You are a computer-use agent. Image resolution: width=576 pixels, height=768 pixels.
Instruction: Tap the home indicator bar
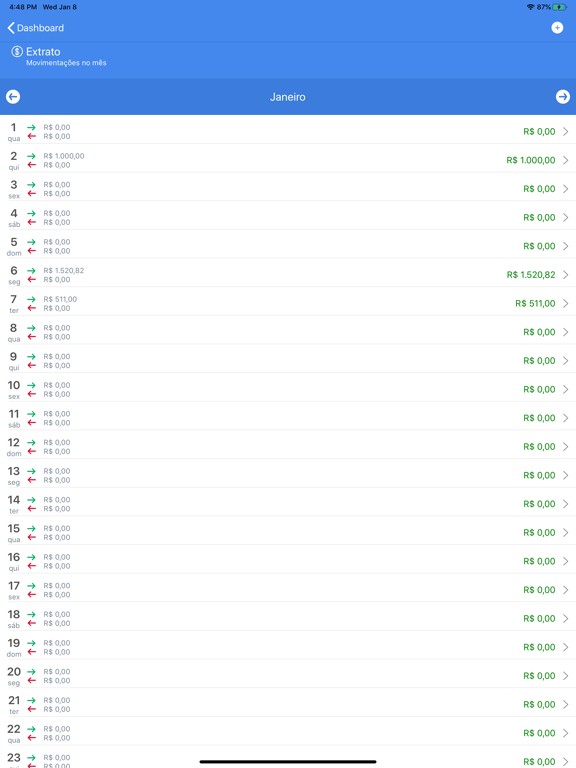288,762
